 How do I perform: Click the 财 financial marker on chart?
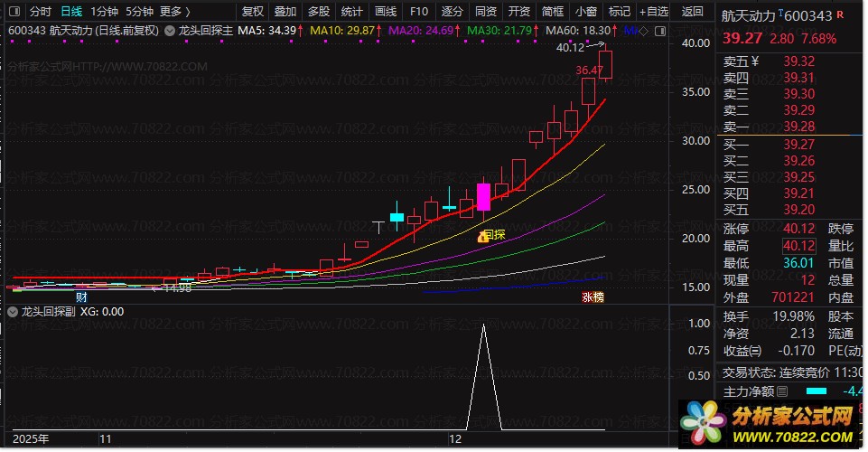coord(81,297)
